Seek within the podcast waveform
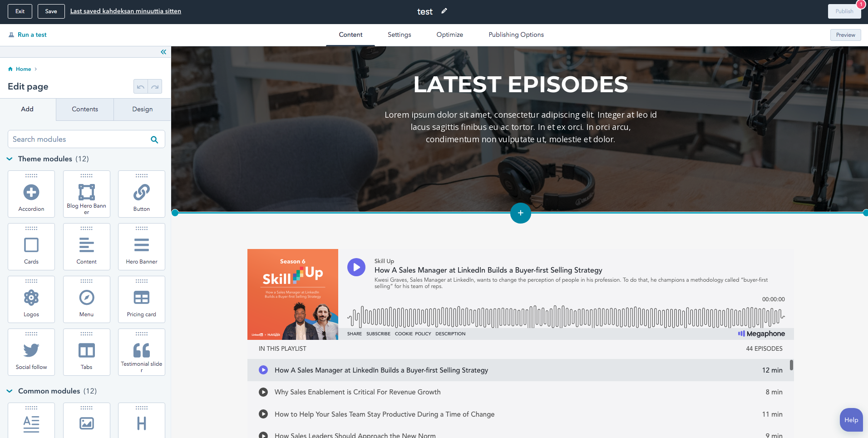The width and height of the screenshot is (868, 438). coord(566,317)
